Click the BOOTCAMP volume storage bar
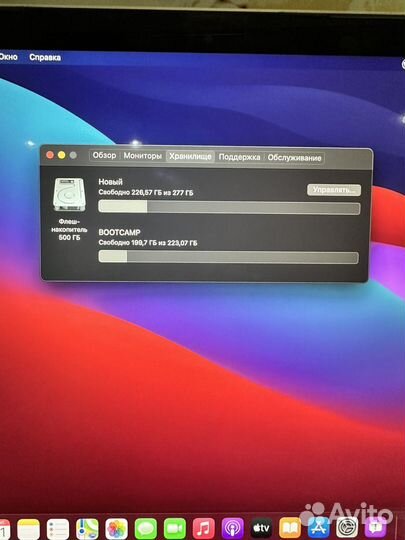Screen dimensions: 405x540 point(228,257)
